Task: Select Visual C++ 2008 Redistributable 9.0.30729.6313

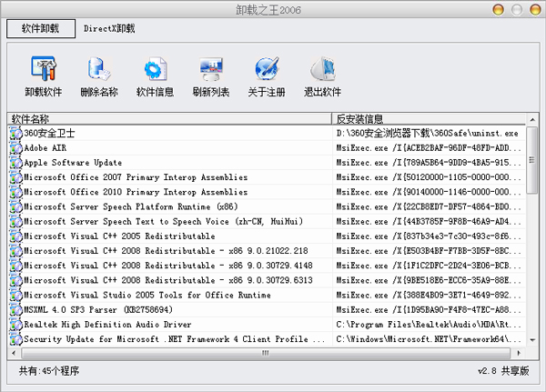Action: 168,280
